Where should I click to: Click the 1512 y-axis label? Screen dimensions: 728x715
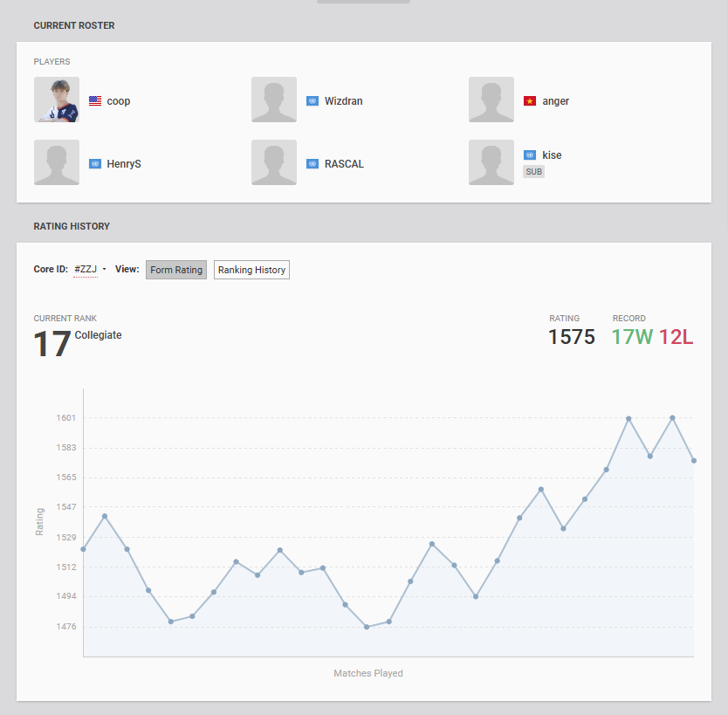pos(66,567)
